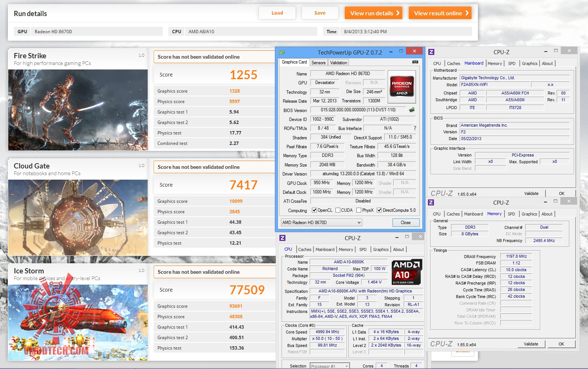Open Caches tab in CPU-Z window showing Processor
This screenshot has width=588, height=369.
tap(304, 249)
